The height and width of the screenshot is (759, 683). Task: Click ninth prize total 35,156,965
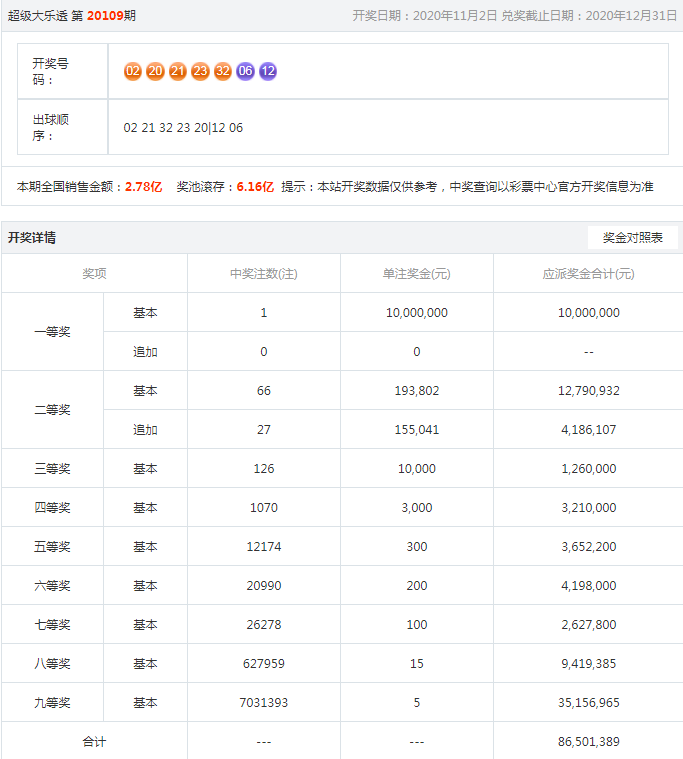coord(589,703)
